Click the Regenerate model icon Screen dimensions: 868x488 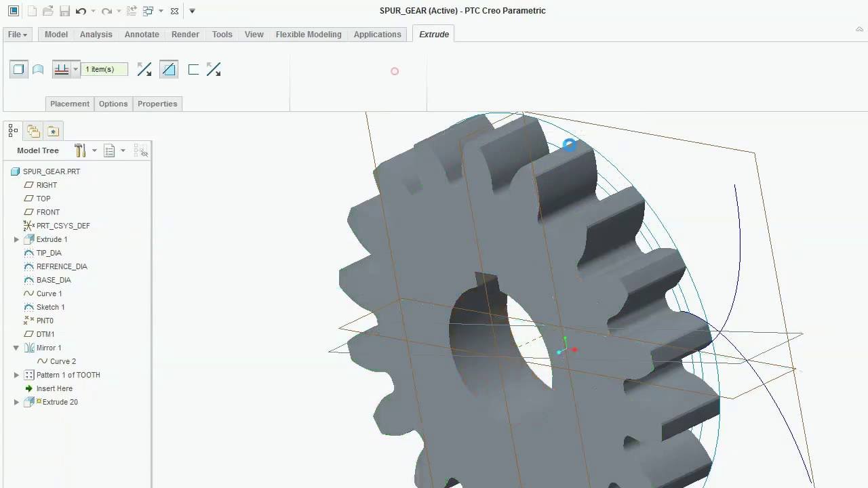(x=132, y=11)
